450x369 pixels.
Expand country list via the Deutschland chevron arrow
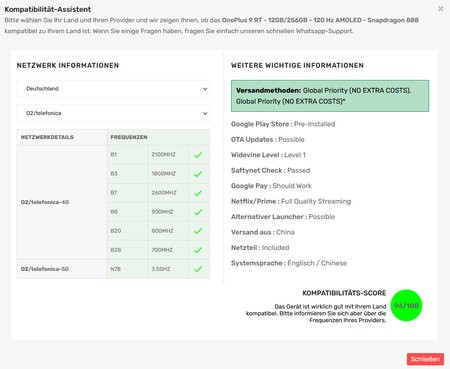coord(205,89)
